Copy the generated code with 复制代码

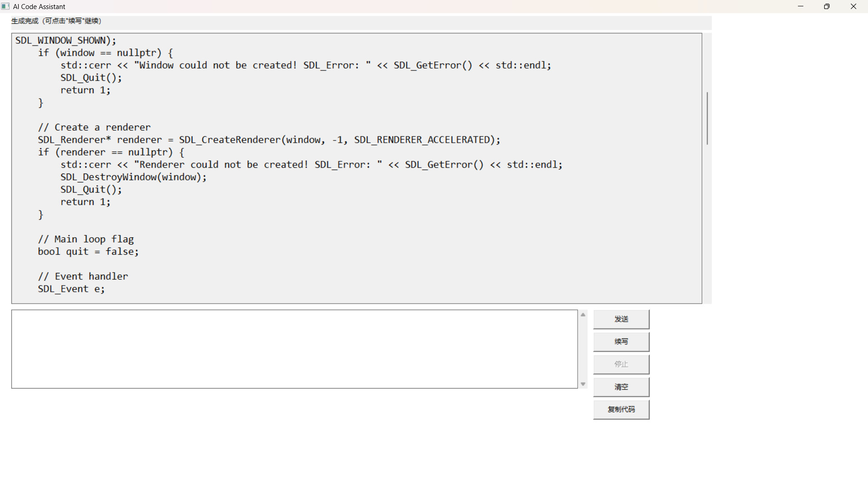click(621, 409)
